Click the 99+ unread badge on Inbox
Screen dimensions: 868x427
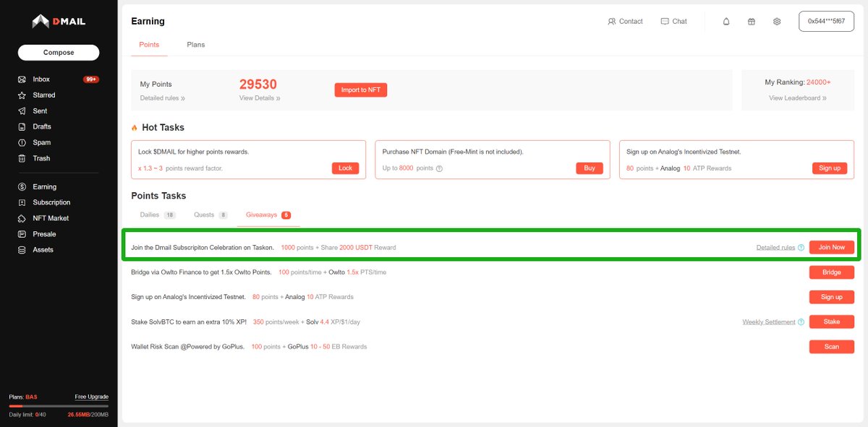[91, 79]
